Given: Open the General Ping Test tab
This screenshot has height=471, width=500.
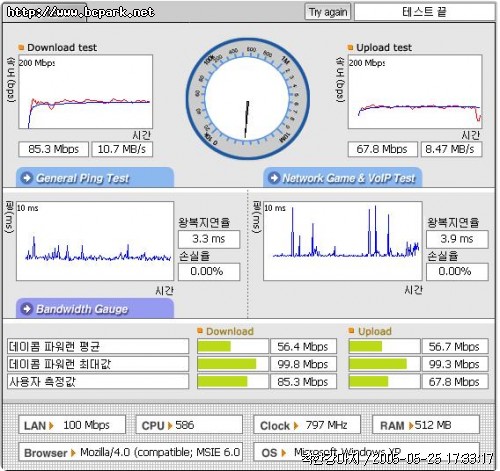Looking at the screenshot, I should point(95,178).
